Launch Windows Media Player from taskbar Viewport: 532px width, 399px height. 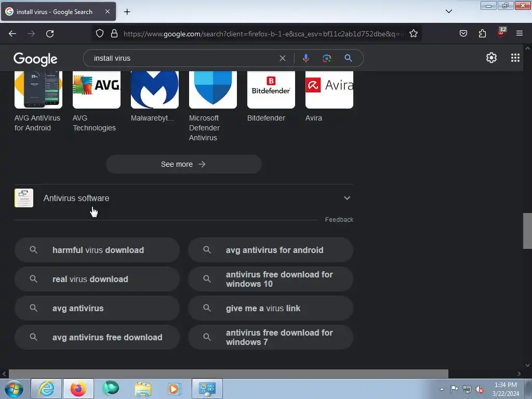[175, 389]
